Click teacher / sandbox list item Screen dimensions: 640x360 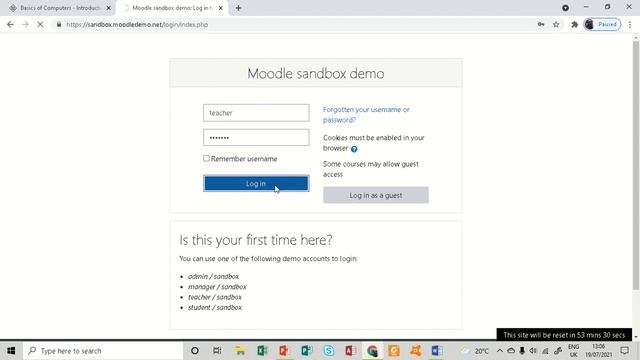point(215,297)
